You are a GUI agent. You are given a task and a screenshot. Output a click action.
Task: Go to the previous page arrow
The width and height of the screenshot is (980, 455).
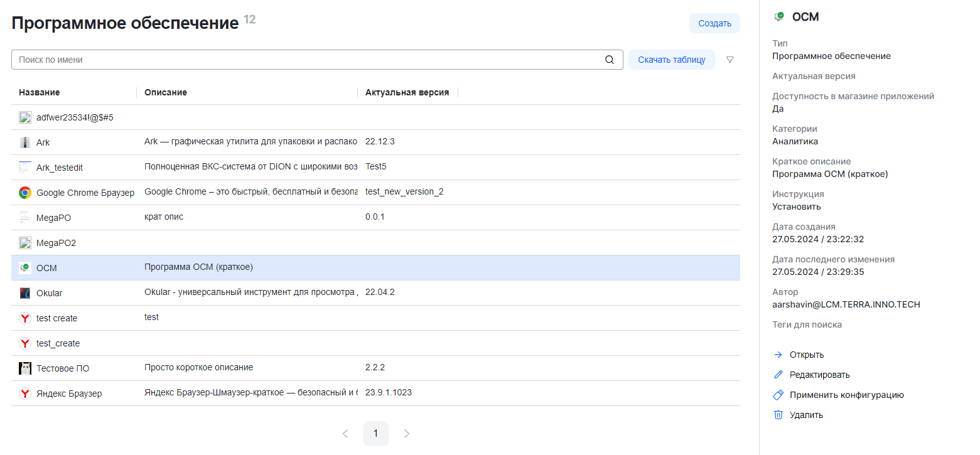point(345,434)
